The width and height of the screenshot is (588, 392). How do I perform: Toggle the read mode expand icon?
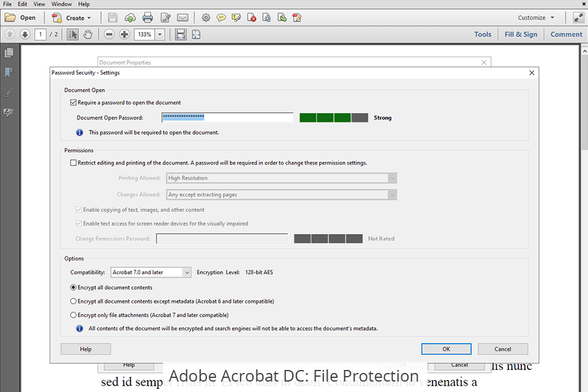[x=579, y=18]
